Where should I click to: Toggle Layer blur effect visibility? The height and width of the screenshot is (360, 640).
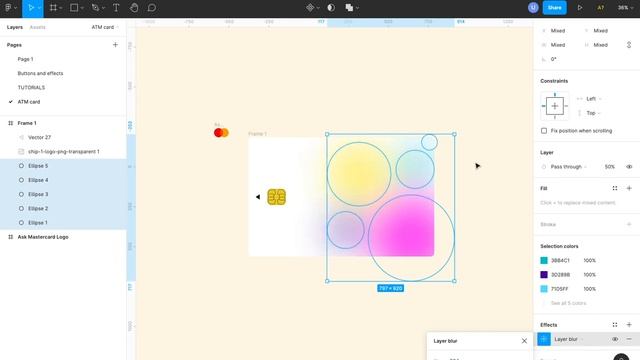[x=615, y=339]
